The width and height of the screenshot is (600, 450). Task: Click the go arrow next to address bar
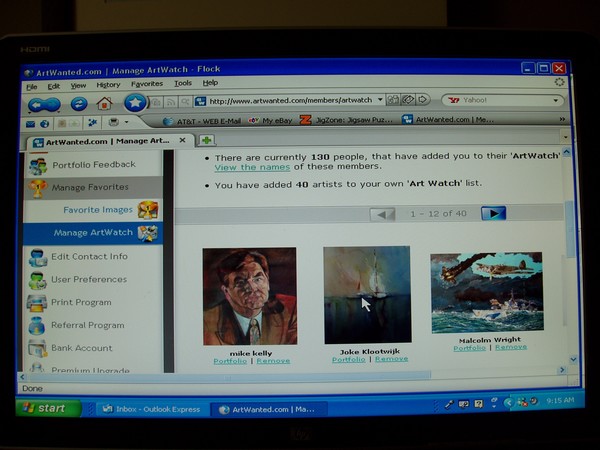(x=423, y=99)
